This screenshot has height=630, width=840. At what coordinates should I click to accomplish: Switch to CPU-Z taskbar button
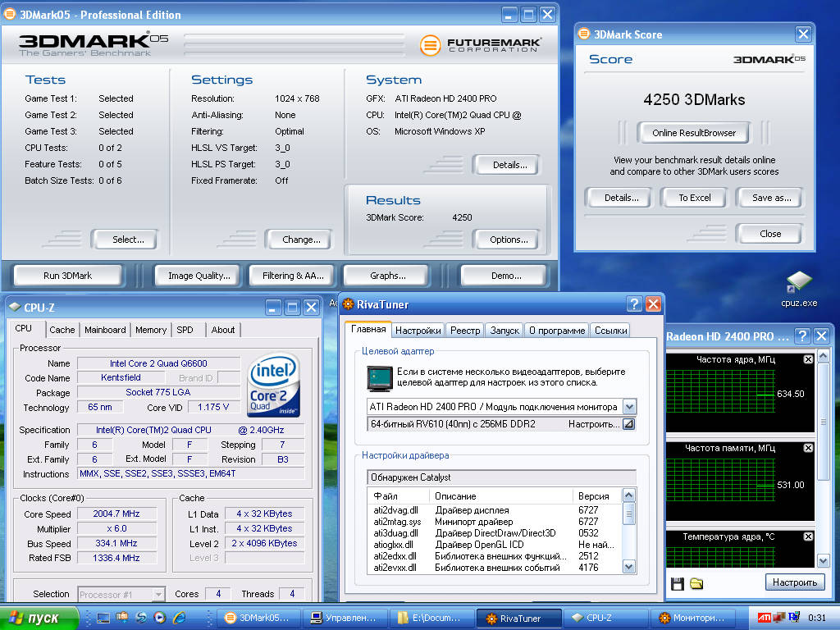pyautogui.click(x=605, y=619)
